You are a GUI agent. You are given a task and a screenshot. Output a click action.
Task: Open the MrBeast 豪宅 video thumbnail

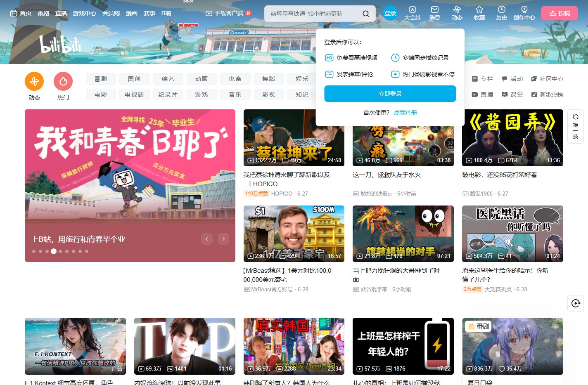294,234
